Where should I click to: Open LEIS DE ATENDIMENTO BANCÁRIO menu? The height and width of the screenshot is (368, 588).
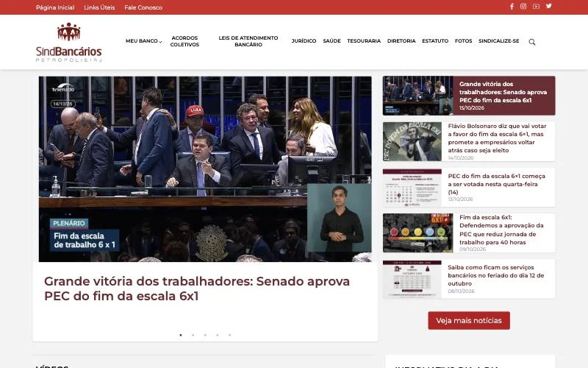point(248,41)
